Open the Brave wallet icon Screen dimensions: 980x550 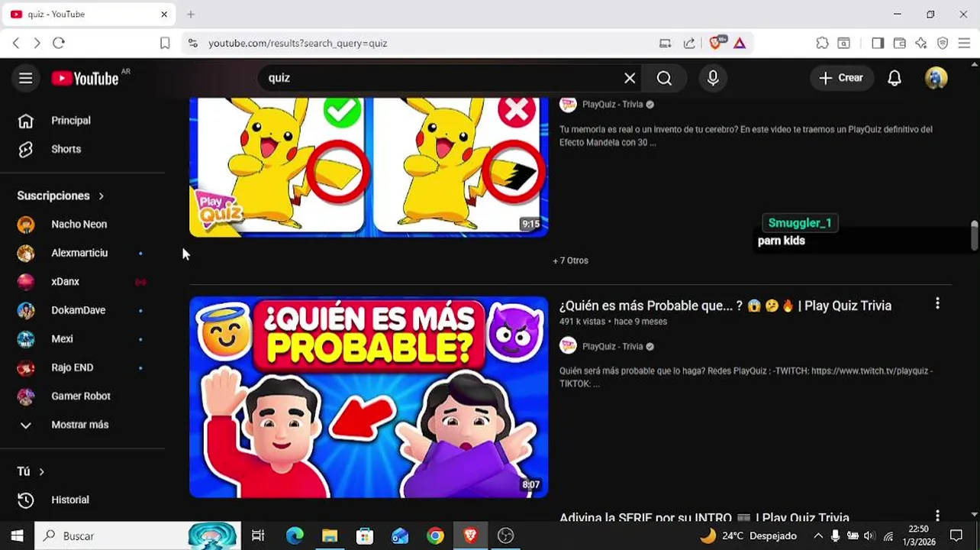[x=900, y=44]
